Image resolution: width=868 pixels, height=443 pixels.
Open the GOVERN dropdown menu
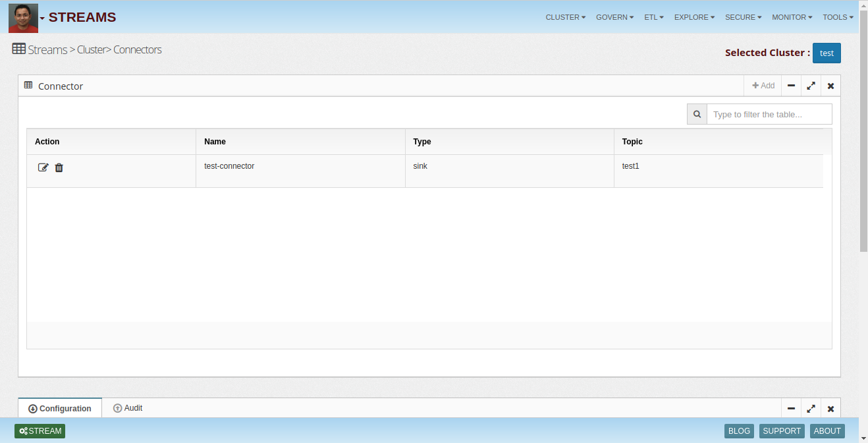(x=614, y=17)
